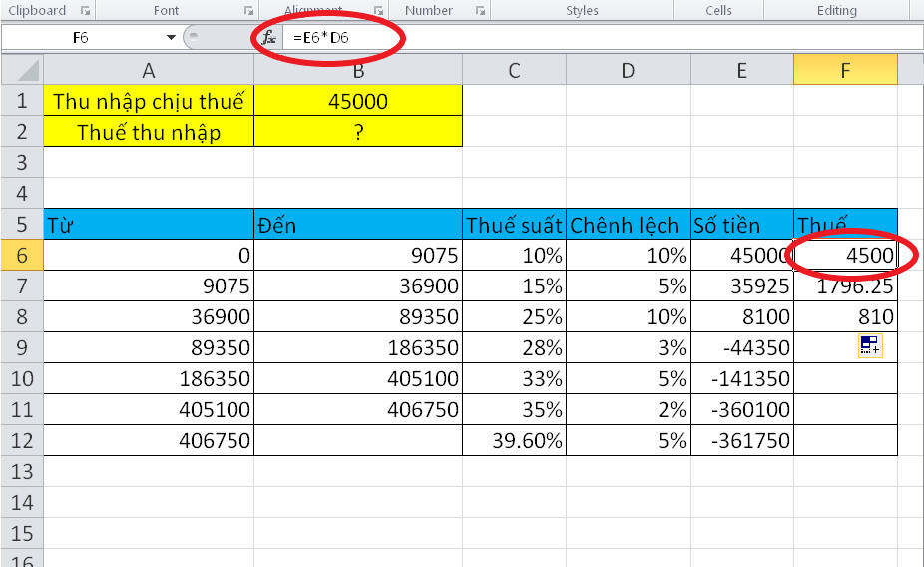Click cell C8 showing 25%
The height and width of the screenshot is (567, 924).
tap(515, 316)
